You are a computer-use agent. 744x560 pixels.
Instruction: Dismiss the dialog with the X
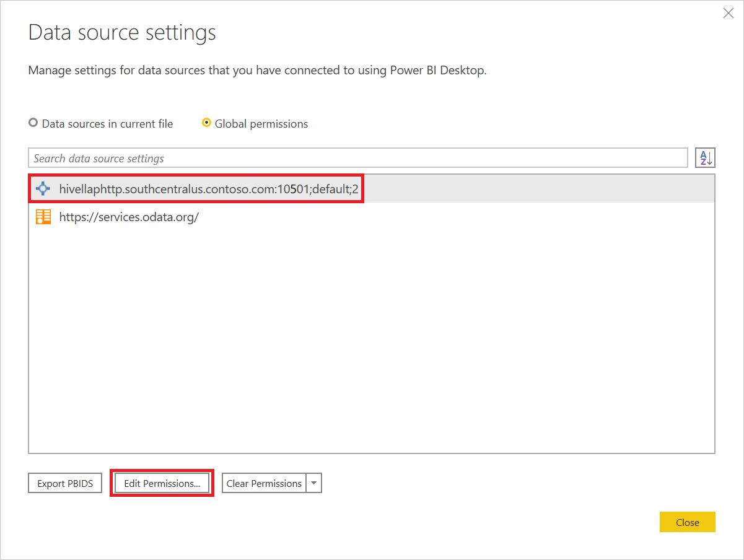(728, 12)
